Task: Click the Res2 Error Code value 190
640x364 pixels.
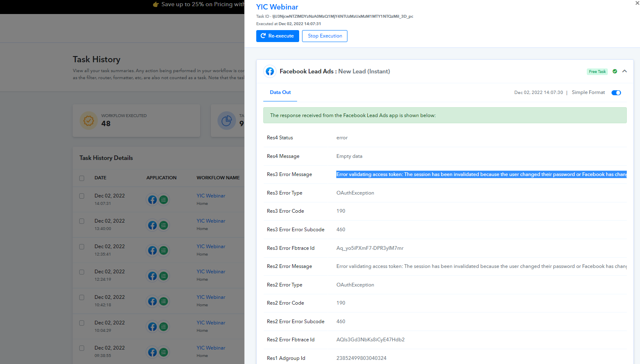Action: coord(341,303)
